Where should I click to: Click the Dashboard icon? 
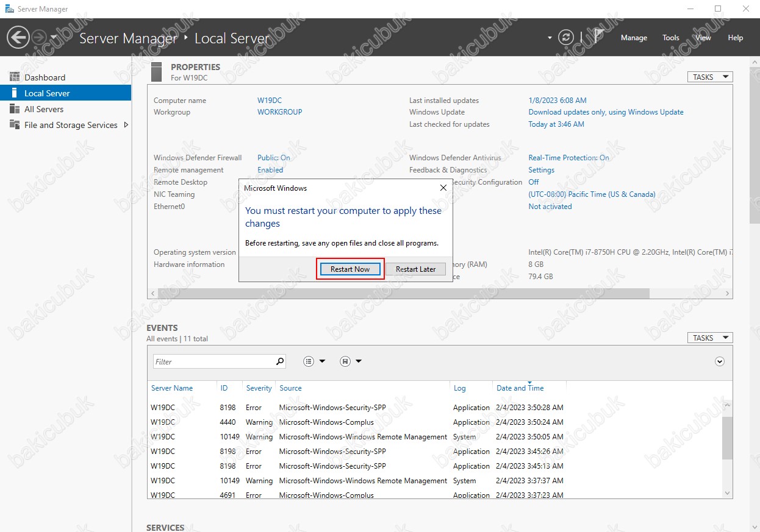[x=15, y=77]
